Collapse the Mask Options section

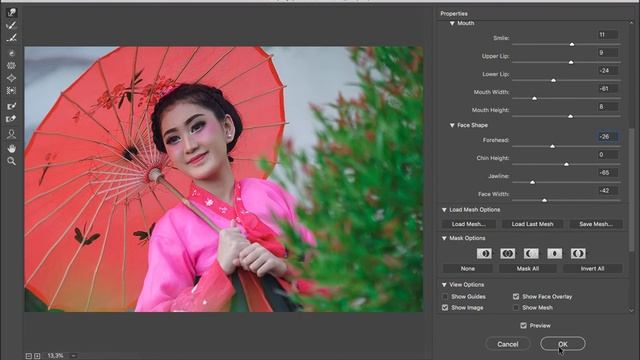pos(444,238)
